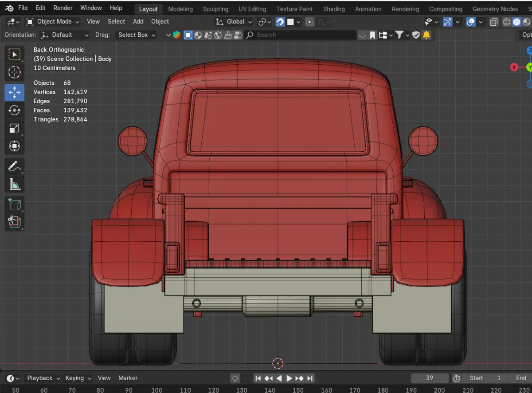This screenshot has height=393, width=532.
Task: Switch to the Sculpting workspace tab
Action: 215,9
